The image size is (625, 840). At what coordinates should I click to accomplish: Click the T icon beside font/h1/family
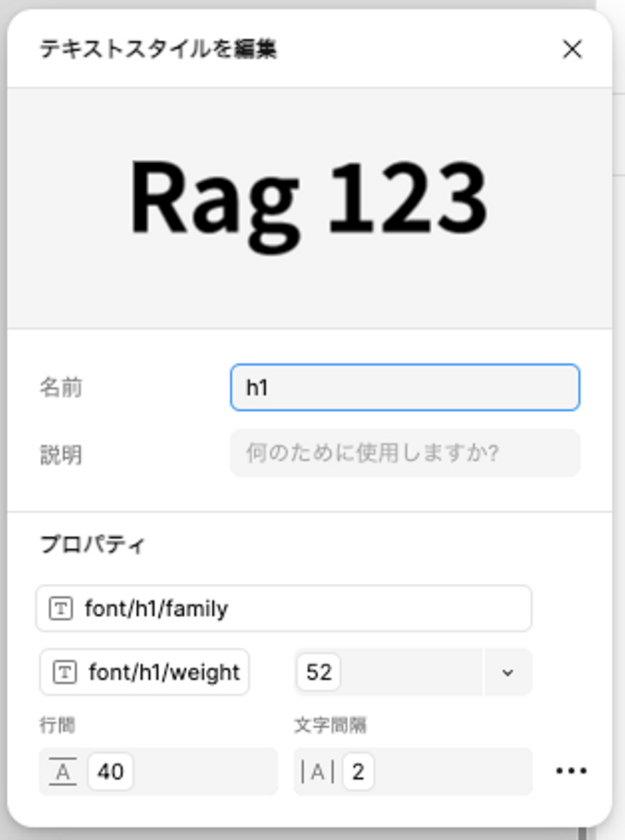pyautogui.click(x=60, y=608)
